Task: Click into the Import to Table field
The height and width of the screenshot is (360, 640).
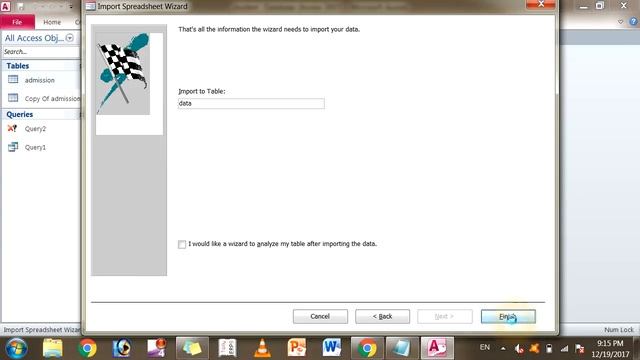Action: [x=251, y=104]
